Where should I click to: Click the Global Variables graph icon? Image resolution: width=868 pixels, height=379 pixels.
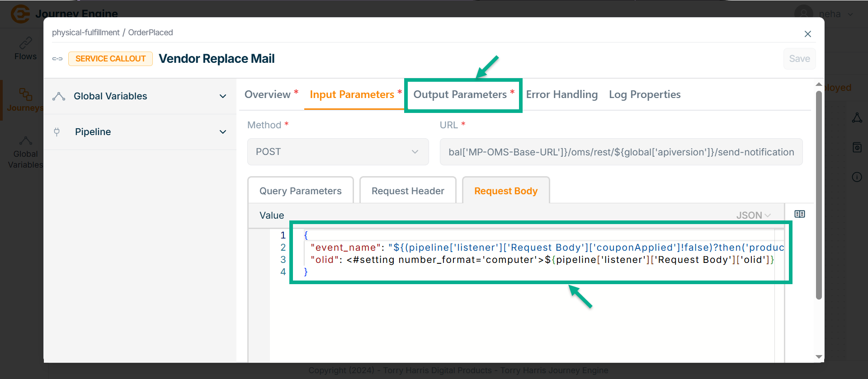[x=59, y=96]
